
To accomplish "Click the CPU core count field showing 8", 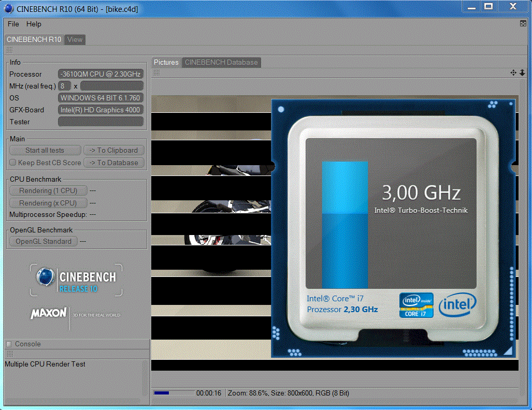I will click(64, 86).
